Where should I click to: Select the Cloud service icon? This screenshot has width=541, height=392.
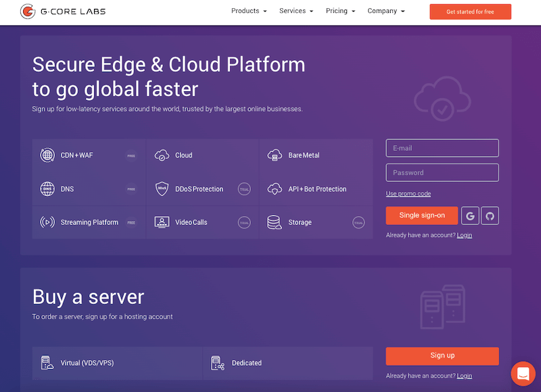[162, 155]
